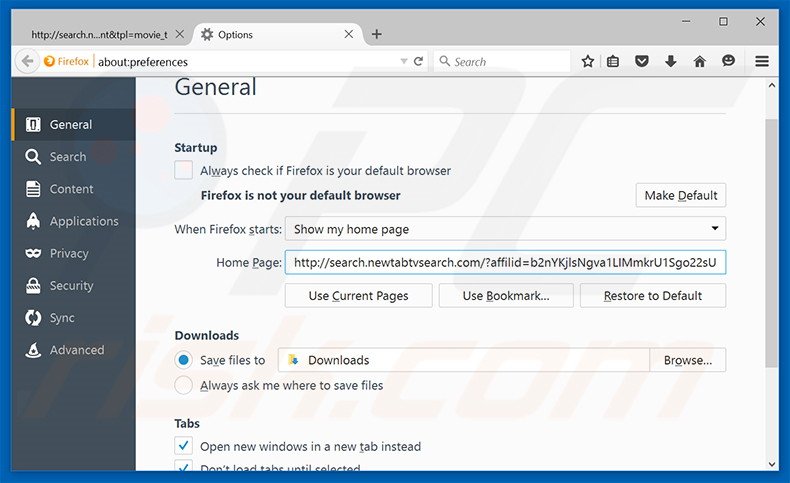
Task: Open the Hello chat smiley icon
Action: tap(728, 61)
